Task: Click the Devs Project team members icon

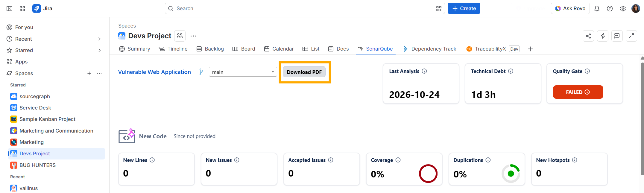Action: tap(180, 36)
